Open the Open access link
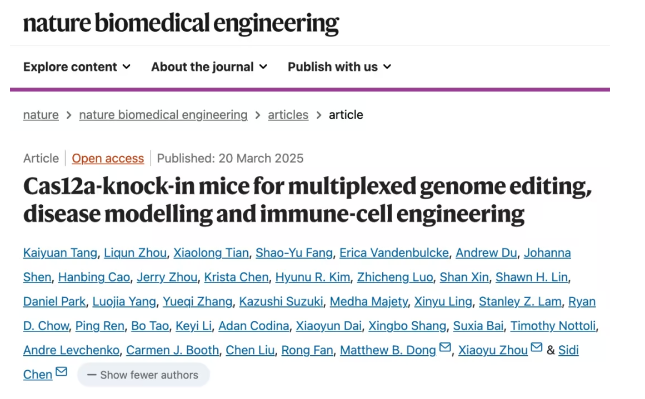 click(108, 158)
